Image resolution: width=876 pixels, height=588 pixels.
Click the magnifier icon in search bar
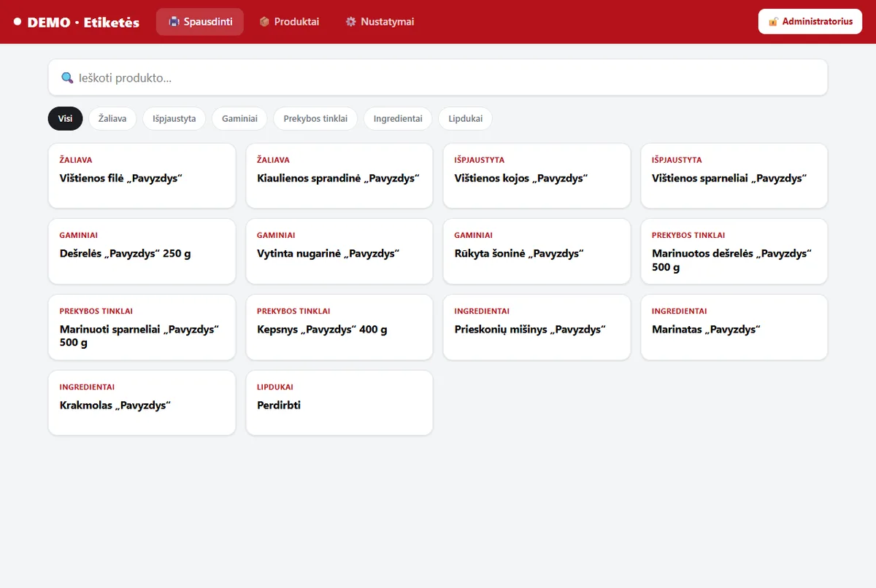(67, 77)
